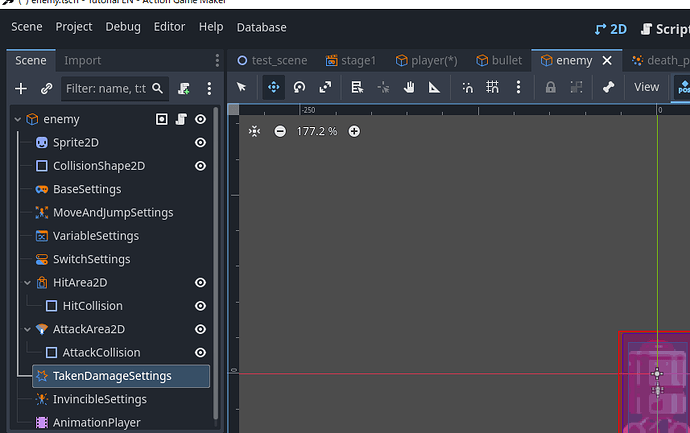Toggle visibility of HitArea2D node
The height and width of the screenshot is (433, 690).
point(201,283)
